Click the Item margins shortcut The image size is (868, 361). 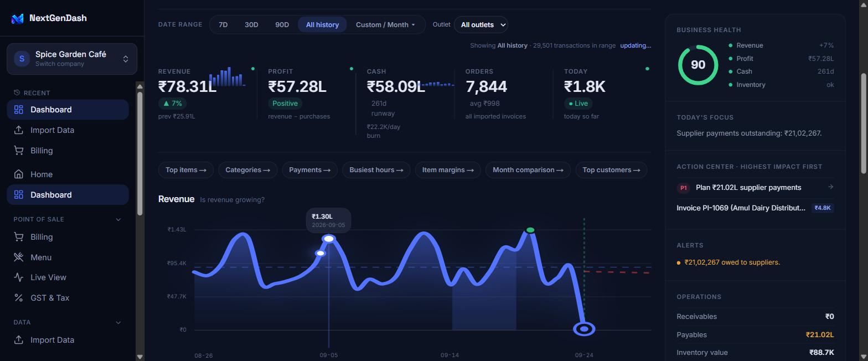click(448, 170)
